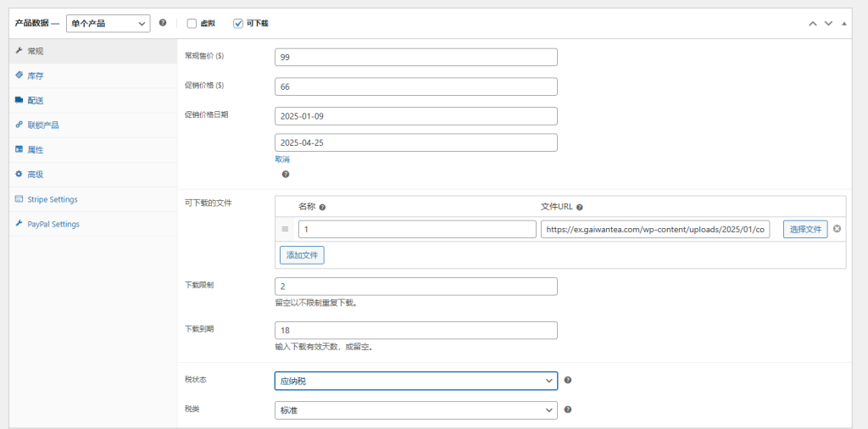Viewport: 868px width, 429px height.
Task: Enable the 虚拟 checkbox
Action: tap(192, 23)
